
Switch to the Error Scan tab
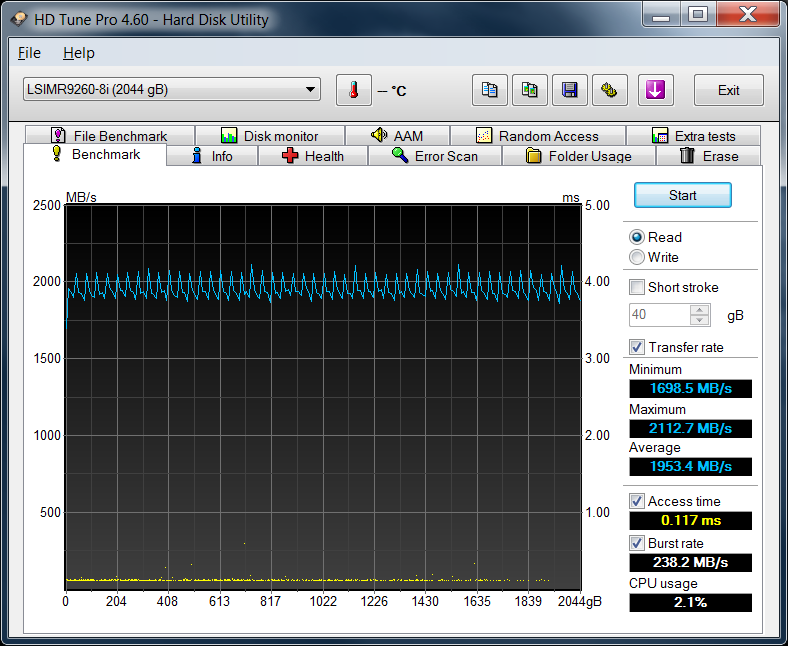pyautogui.click(x=434, y=156)
